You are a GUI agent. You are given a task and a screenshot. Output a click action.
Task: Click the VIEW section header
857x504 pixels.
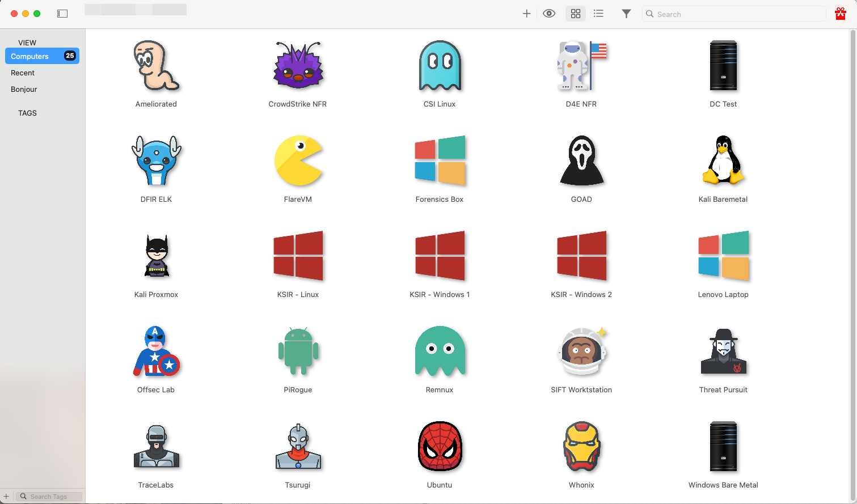tap(27, 43)
